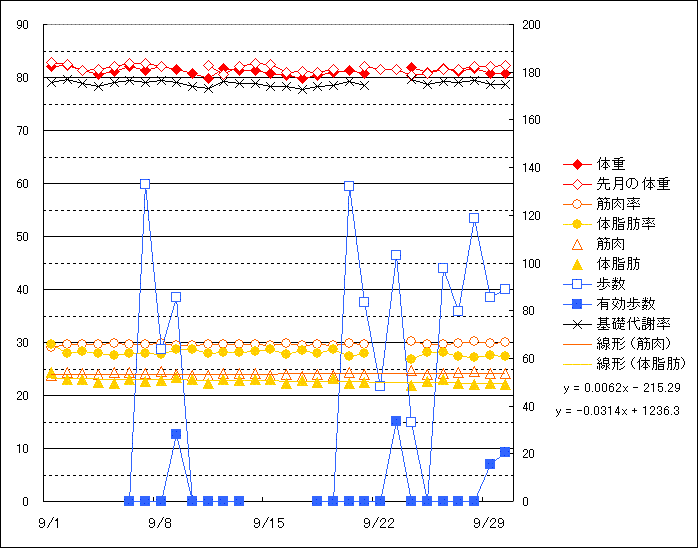Click the legend label 筋肉率

click(x=618, y=204)
